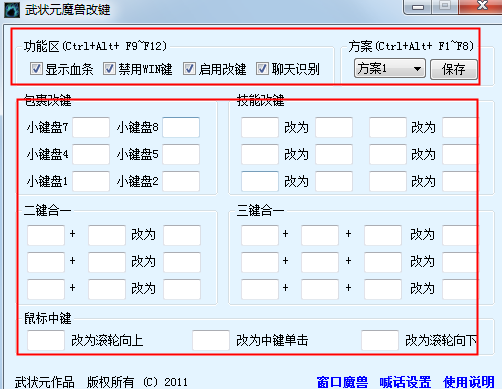Open the 喊话设置 link

click(405, 382)
